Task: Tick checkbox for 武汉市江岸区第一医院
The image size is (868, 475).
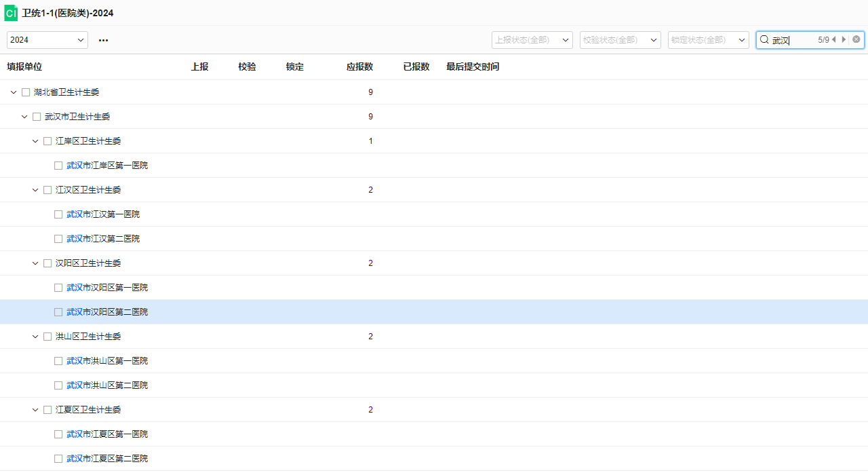Action: (58, 166)
